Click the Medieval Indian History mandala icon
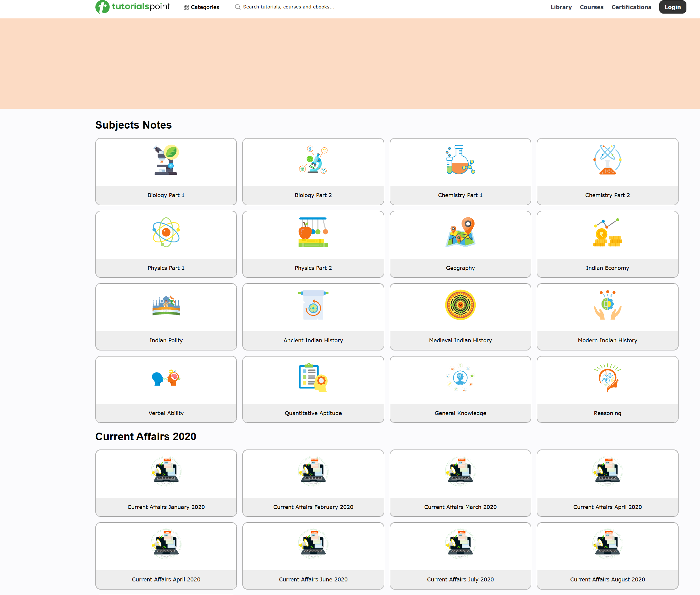 pos(460,305)
